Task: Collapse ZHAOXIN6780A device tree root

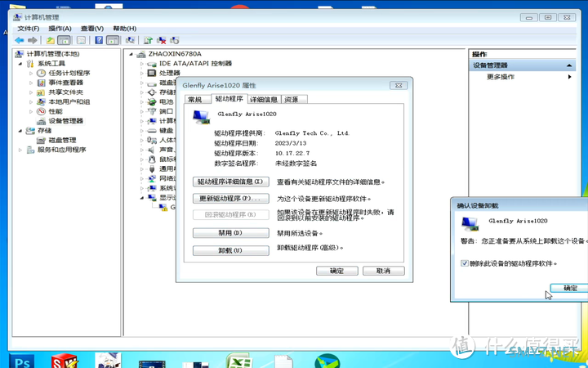Action: [131, 54]
